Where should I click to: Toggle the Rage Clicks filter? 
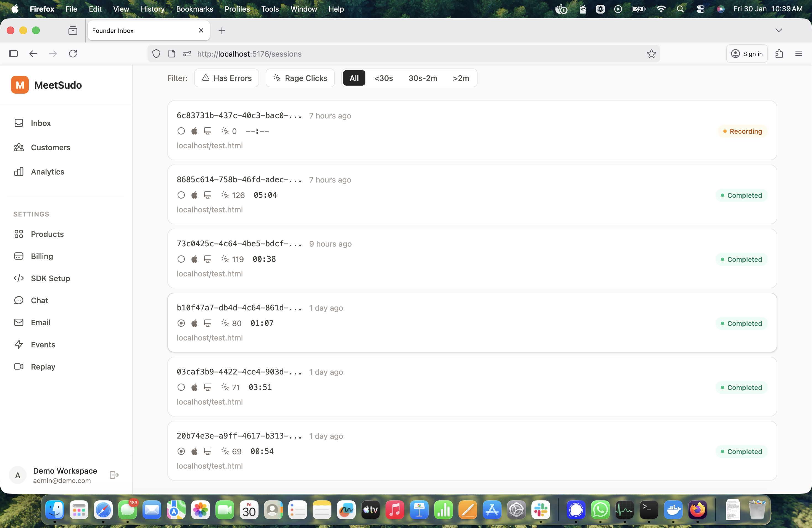[x=300, y=78]
